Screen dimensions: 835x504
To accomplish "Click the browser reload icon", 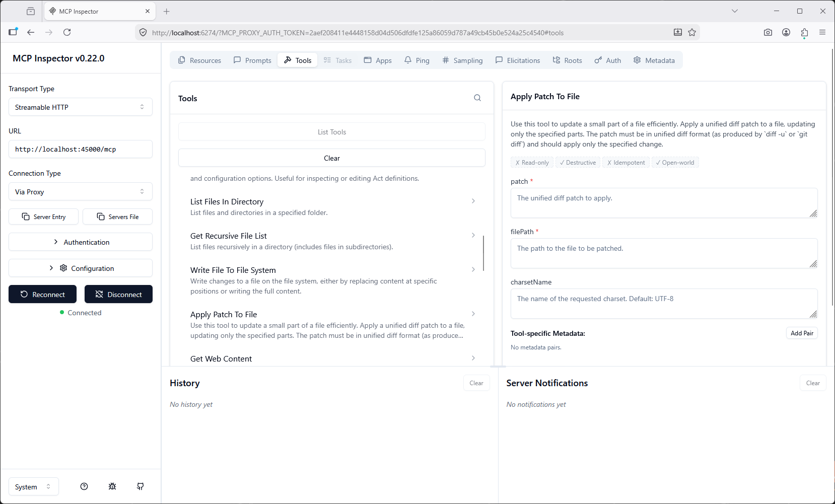I will point(67,32).
